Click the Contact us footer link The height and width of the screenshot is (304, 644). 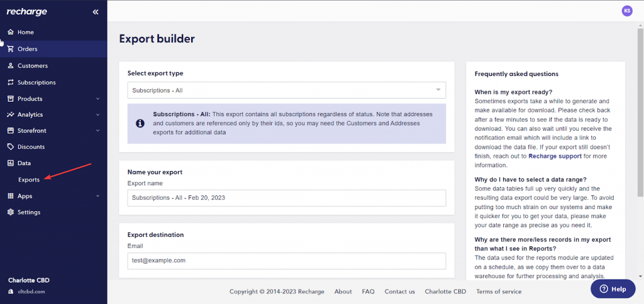(x=399, y=291)
